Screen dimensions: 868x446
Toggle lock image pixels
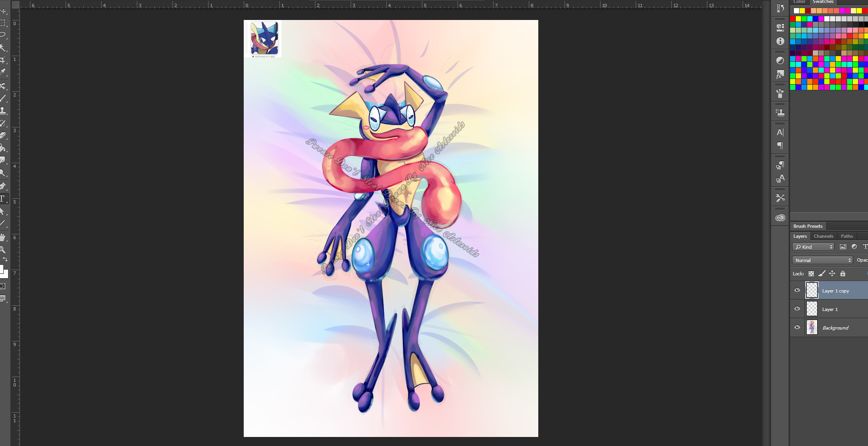[x=821, y=273]
